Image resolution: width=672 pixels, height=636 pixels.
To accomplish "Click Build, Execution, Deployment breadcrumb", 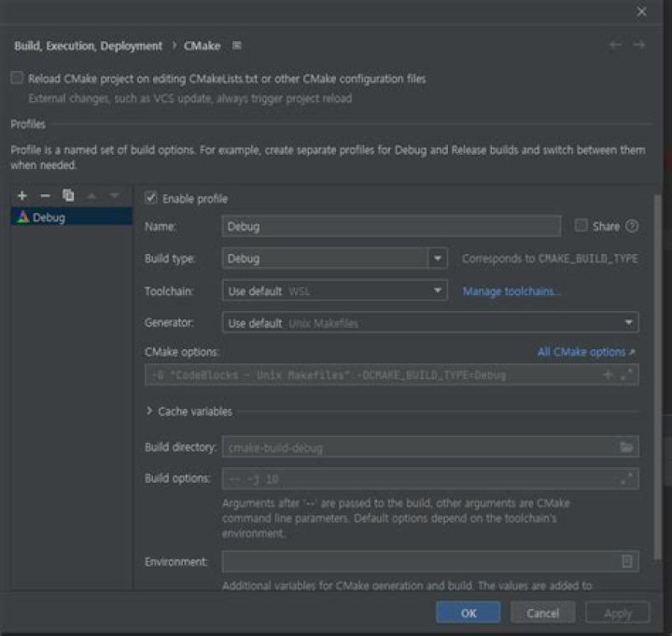I will tap(89, 46).
